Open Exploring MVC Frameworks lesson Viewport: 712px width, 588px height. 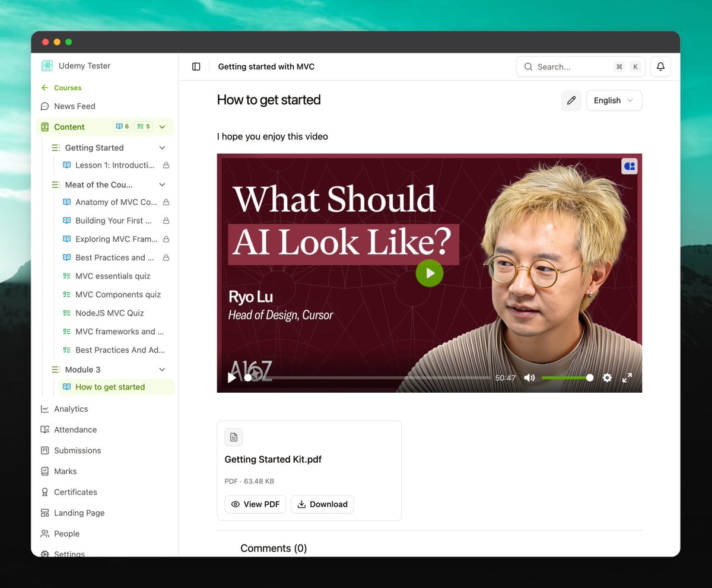point(116,239)
